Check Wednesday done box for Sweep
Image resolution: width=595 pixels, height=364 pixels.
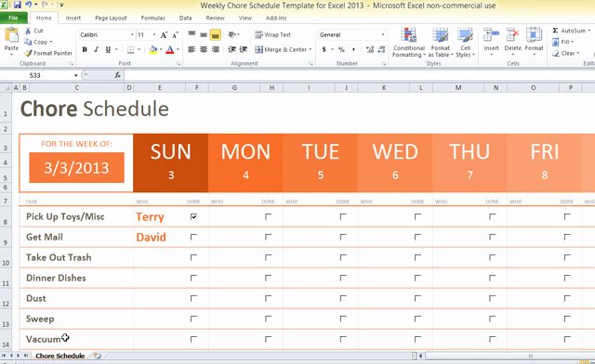click(417, 318)
